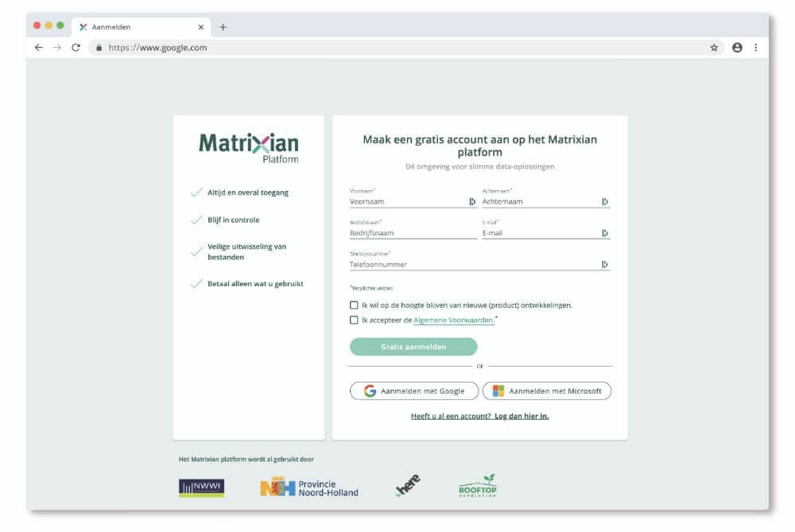
Task: Click into the Bedrijfsnaam input field
Action: tap(413, 233)
